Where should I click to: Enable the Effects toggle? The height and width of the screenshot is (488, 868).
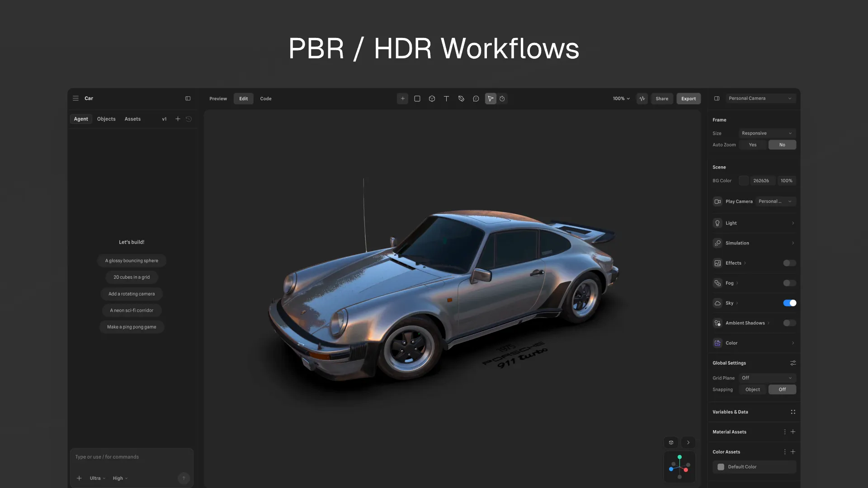(x=790, y=263)
